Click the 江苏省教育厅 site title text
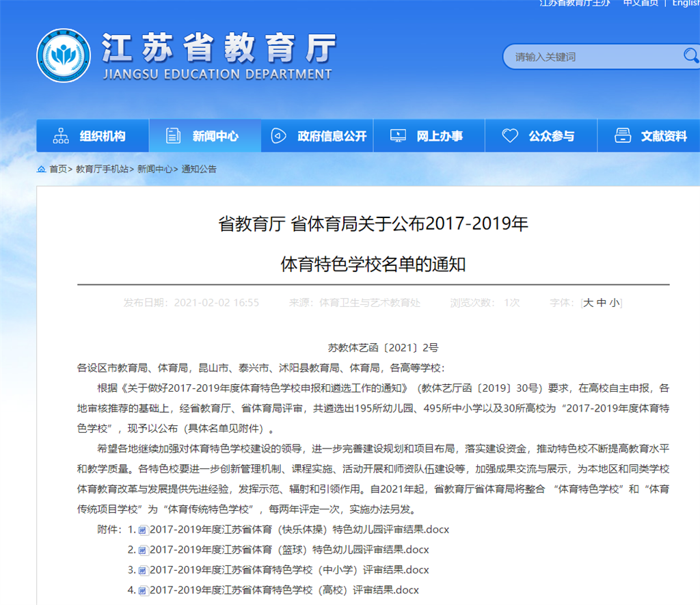The image size is (700, 605). click(x=219, y=47)
